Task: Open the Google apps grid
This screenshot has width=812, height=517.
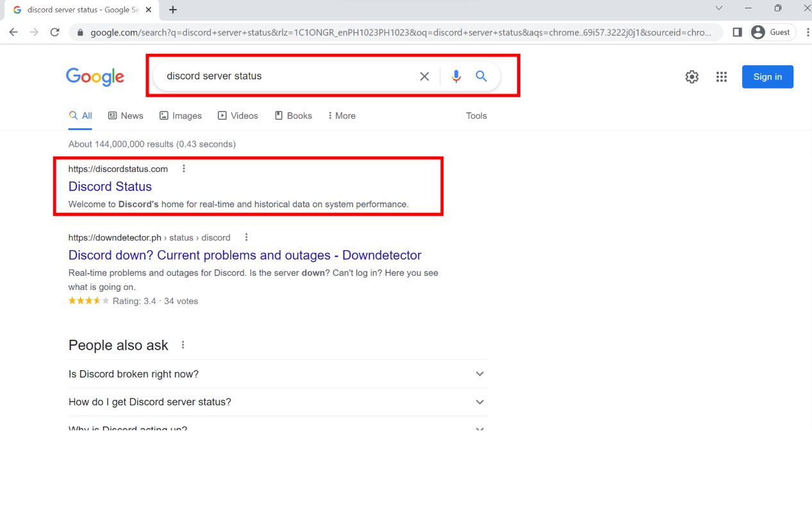Action: (722, 77)
